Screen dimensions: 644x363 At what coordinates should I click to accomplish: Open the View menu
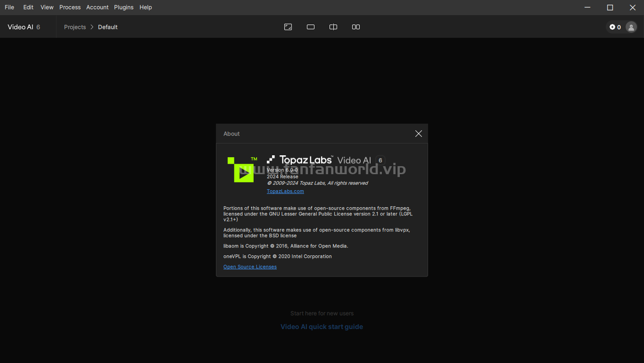coord(47,7)
